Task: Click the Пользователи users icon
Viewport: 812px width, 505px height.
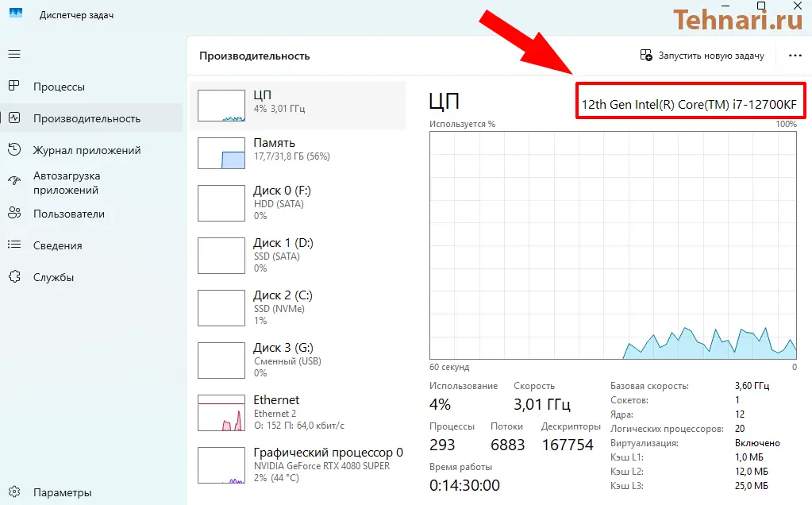Action: (14, 213)
